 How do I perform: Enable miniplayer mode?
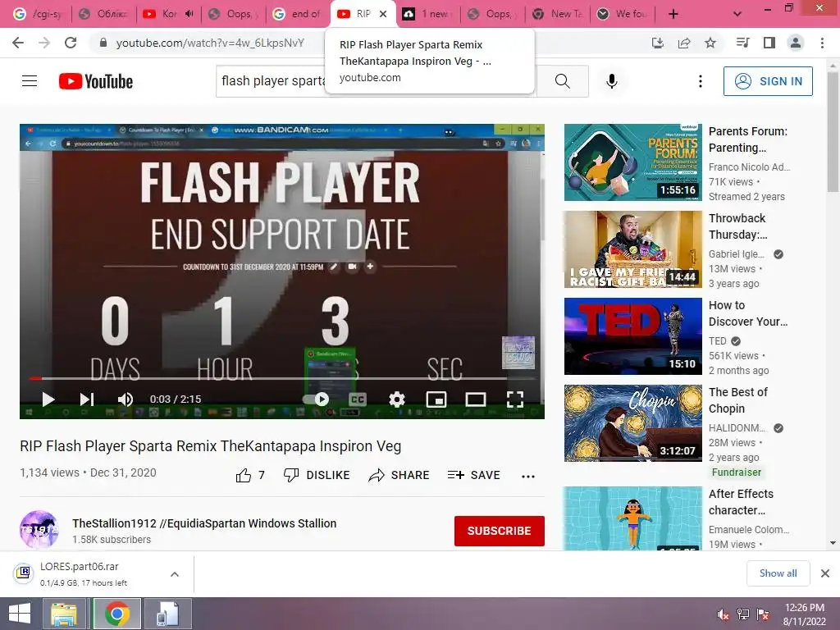[436, 399]
